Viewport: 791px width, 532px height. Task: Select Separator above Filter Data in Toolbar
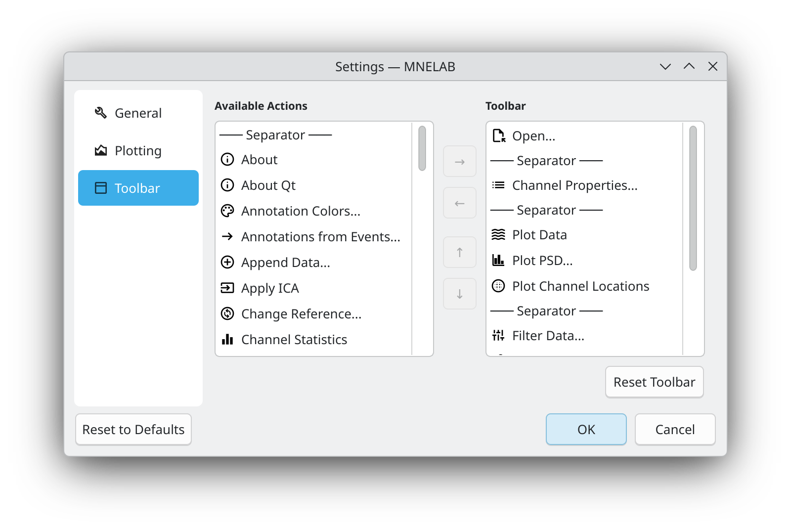(546, 311)
